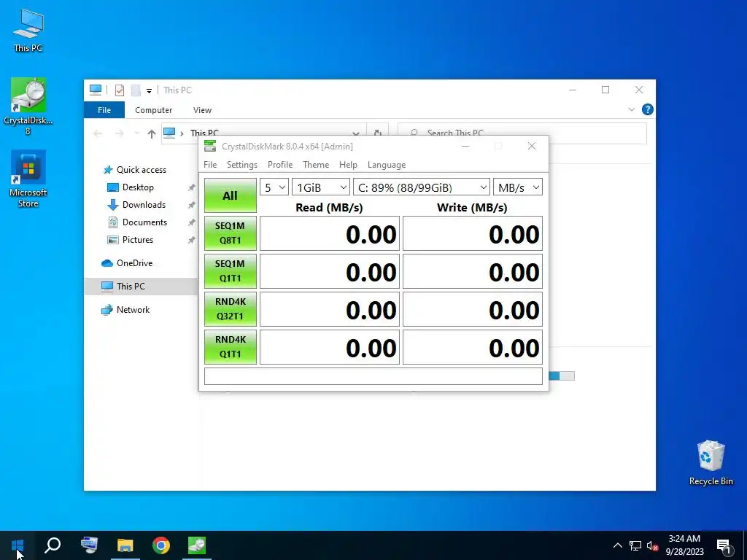The height and width of the screenshot is (560, 747).
Task: Open network status tray icon
Action: [x=635, y=545]
